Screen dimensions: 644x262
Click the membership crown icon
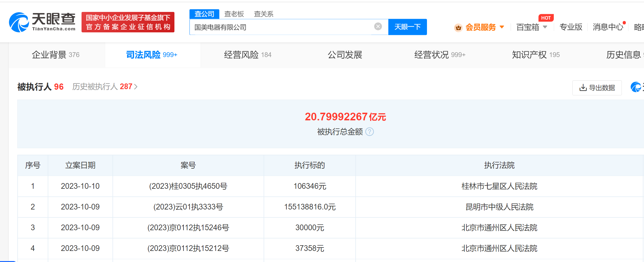click(x=458, y=28)
